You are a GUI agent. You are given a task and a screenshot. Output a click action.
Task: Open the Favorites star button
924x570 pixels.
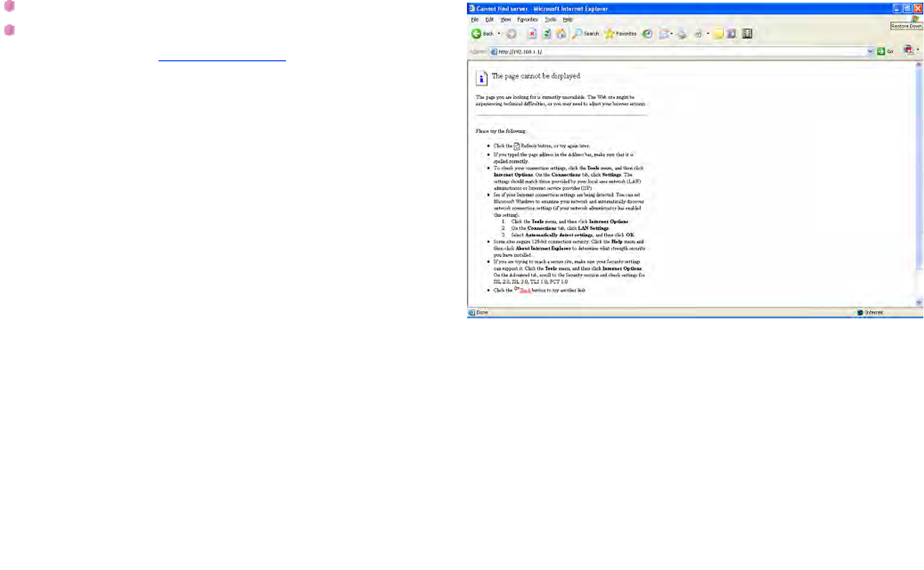pos(621,33)
